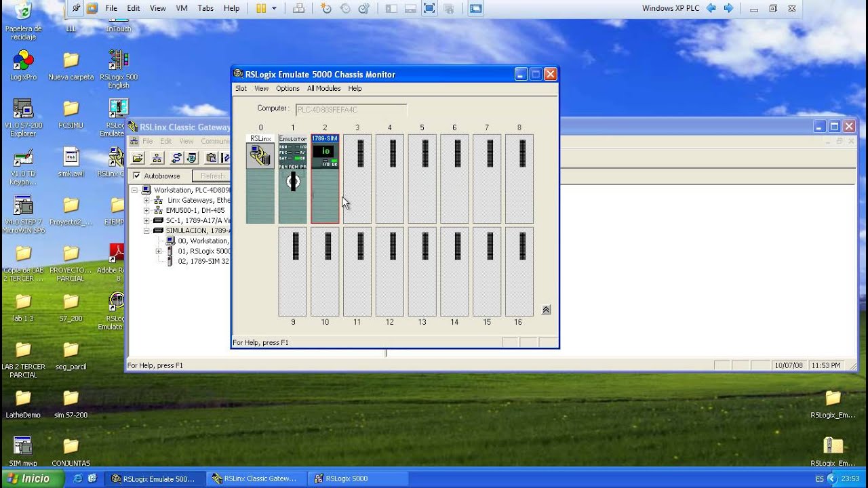This screenshot has height=488, width=868.
Task: Click the VMware take snapshot icon
Action: pyautogui.click(x=326, y=8)
